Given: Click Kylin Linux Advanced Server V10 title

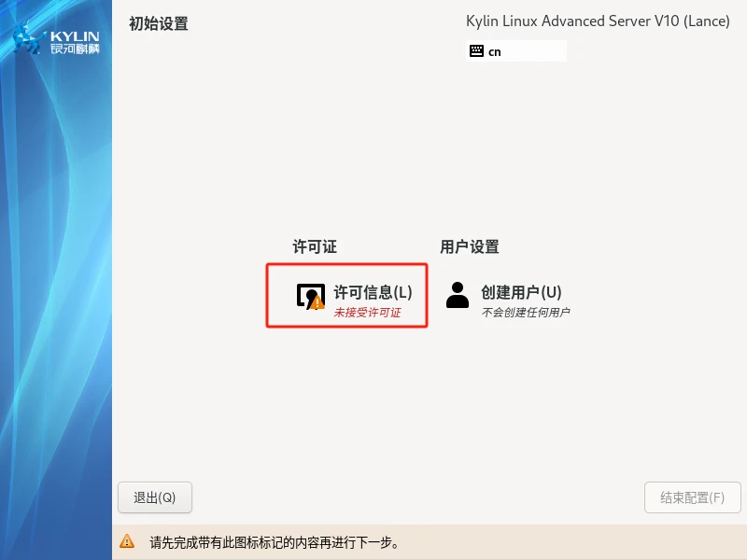Looking at the screenshot, I should point(598,21).
